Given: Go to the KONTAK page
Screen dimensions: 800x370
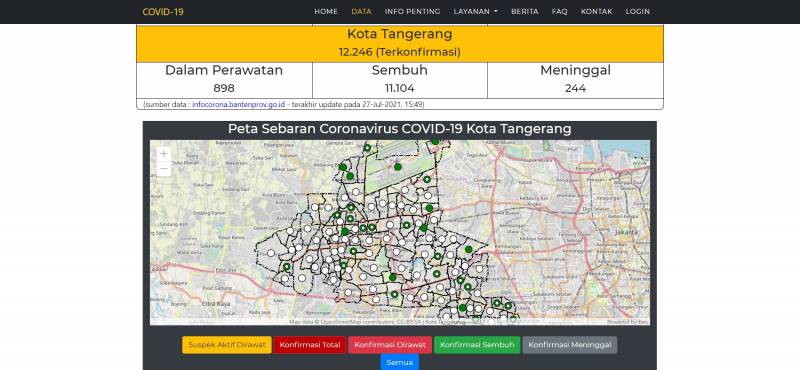Looking at the screenshot, I should coord(596,12).
